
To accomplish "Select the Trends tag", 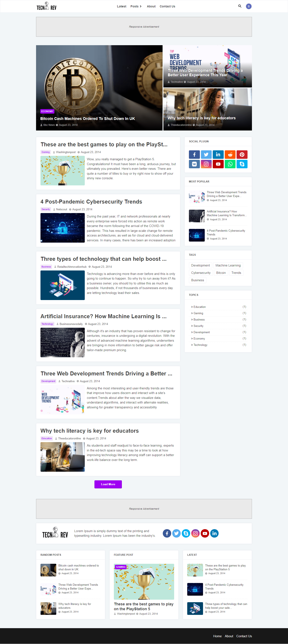I will [x=236, y=273].
